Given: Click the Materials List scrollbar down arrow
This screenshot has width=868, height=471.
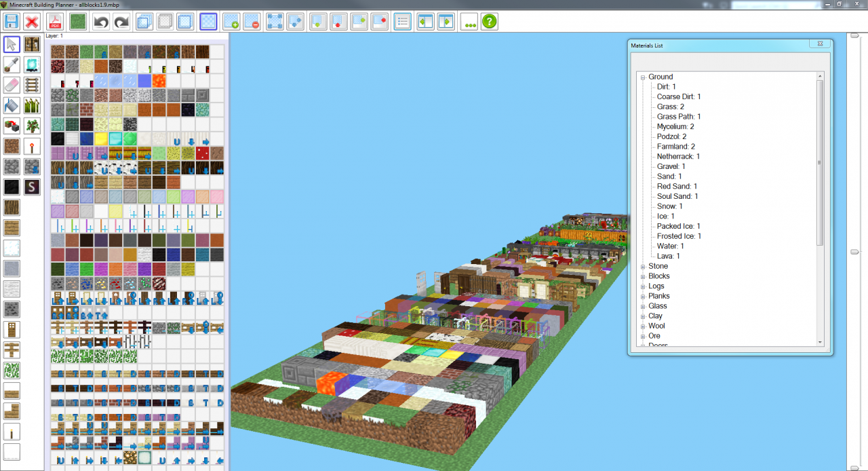Looking at the screenshot, I should point(820,343).
